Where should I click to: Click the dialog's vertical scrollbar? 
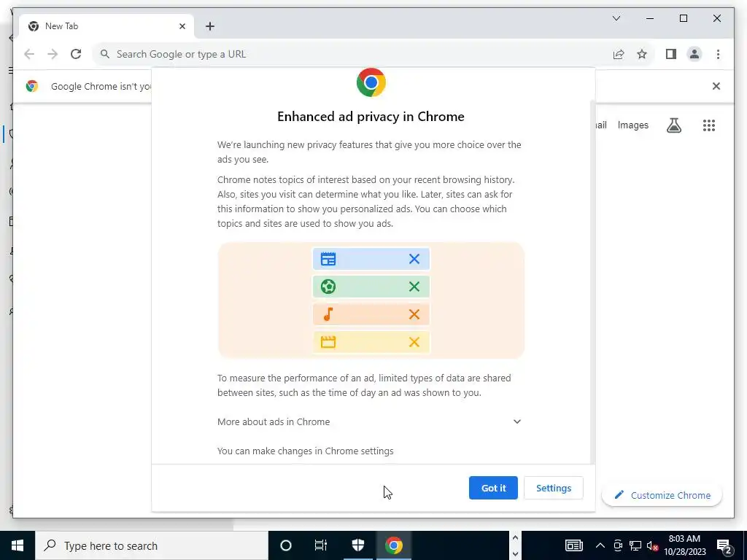click(x=592, y=281)
